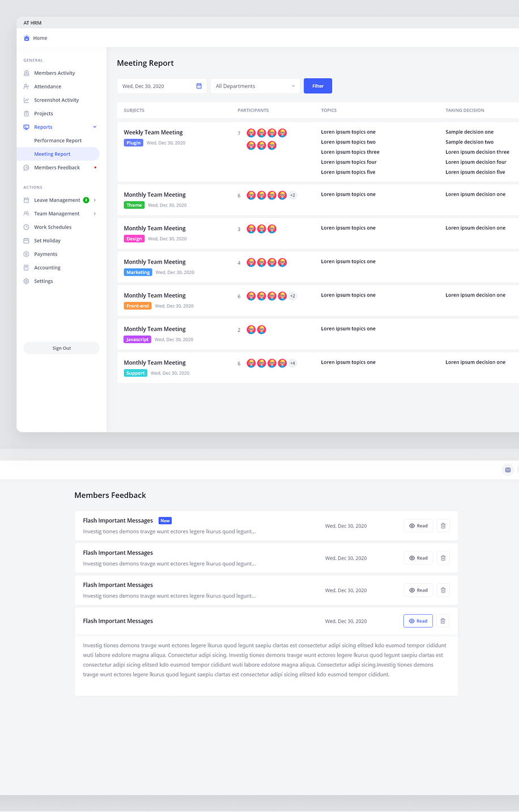Collapse the Reports menu chevron
Image resolution: width=519 pixels, height=812 pixels.
(95, 127)
